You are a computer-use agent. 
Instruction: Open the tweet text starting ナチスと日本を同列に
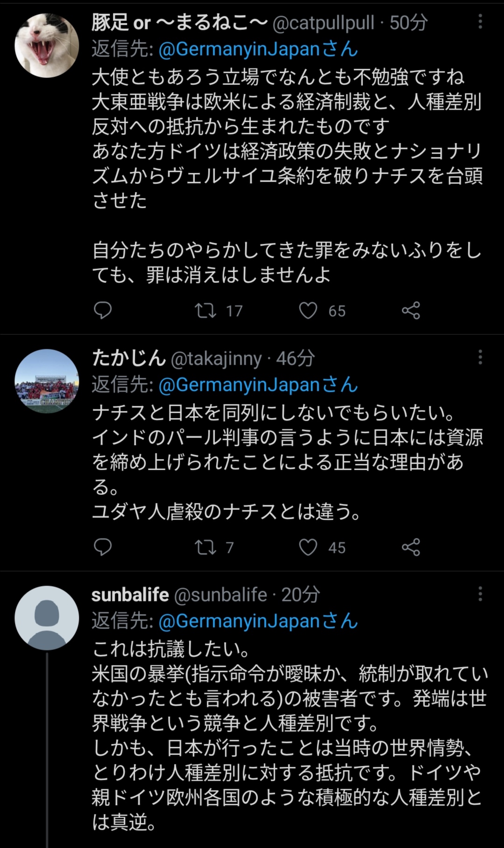[x=287, y=462]
